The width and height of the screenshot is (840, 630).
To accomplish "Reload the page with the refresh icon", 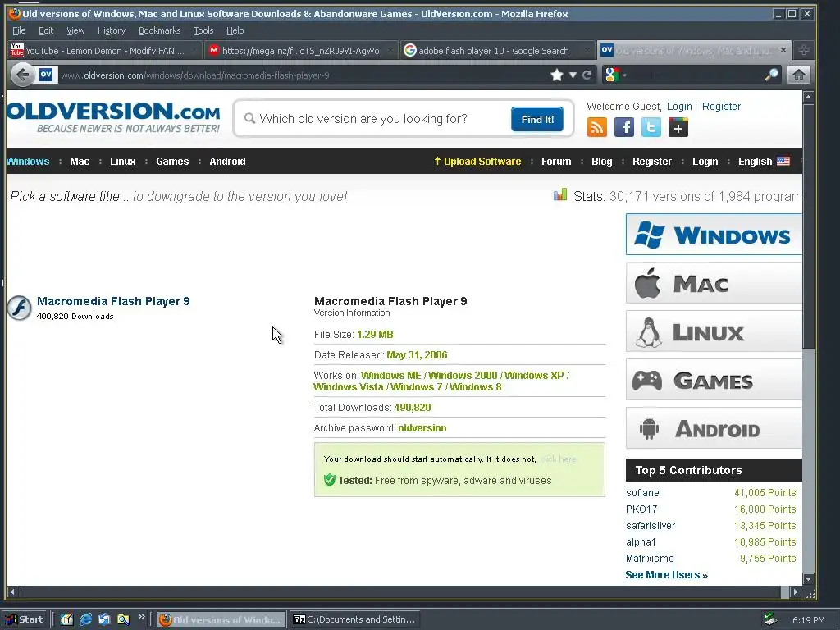I will coord(587,75).
